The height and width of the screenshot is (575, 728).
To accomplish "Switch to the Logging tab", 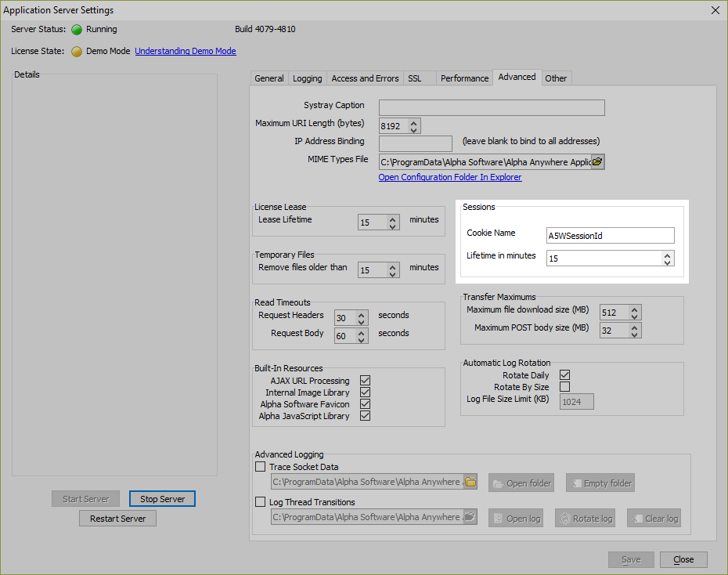I will (x=308, y=78).
